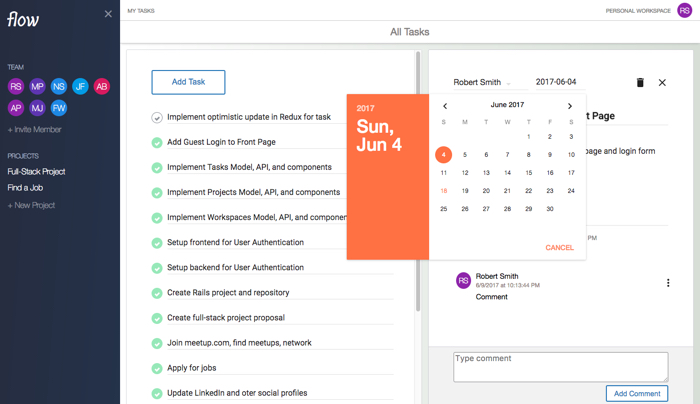Click the Add Task button
The image size is (700, 404).
pyautogui.click(x=188, y=82)
